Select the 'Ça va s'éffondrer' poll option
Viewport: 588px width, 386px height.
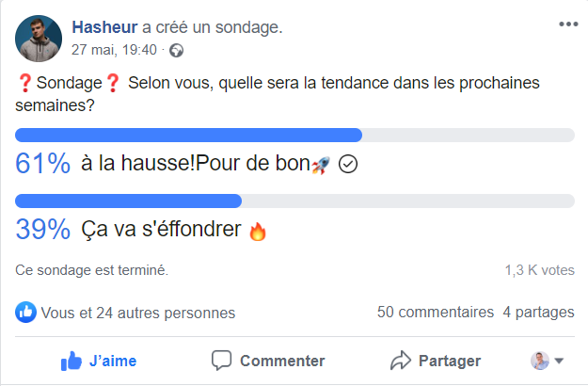pos(161,230)
